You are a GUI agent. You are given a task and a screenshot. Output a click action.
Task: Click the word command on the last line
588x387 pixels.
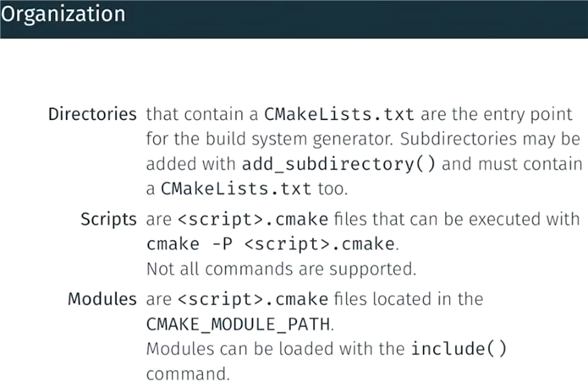(188, 373)
